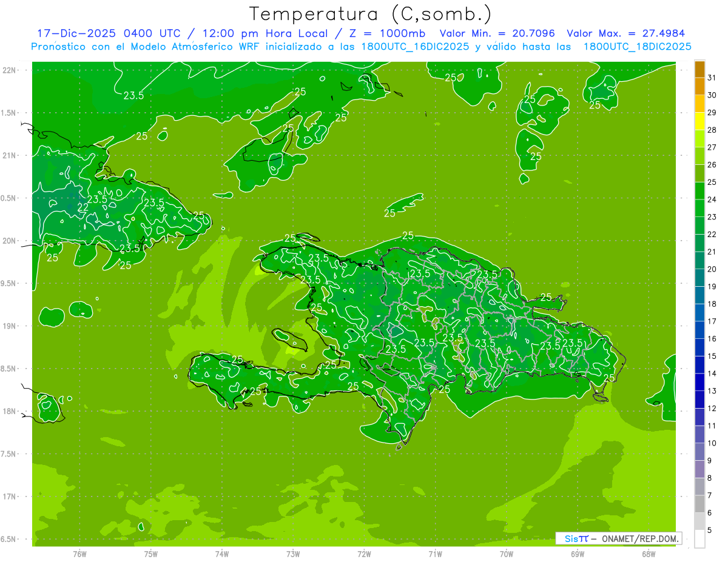Click the purple legend swatch between 9 and 10
This screenshot has height=562, width=728.
click(x=699, y=452)
